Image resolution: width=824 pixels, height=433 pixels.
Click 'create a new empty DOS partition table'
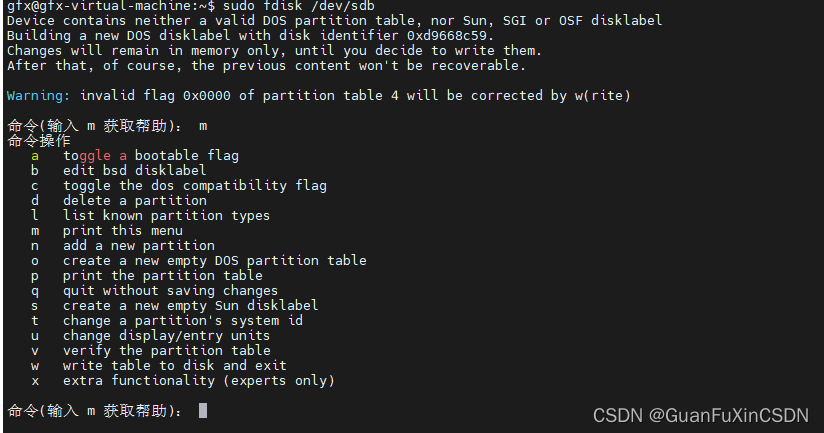pyautogui.click(x=214, y=260)
